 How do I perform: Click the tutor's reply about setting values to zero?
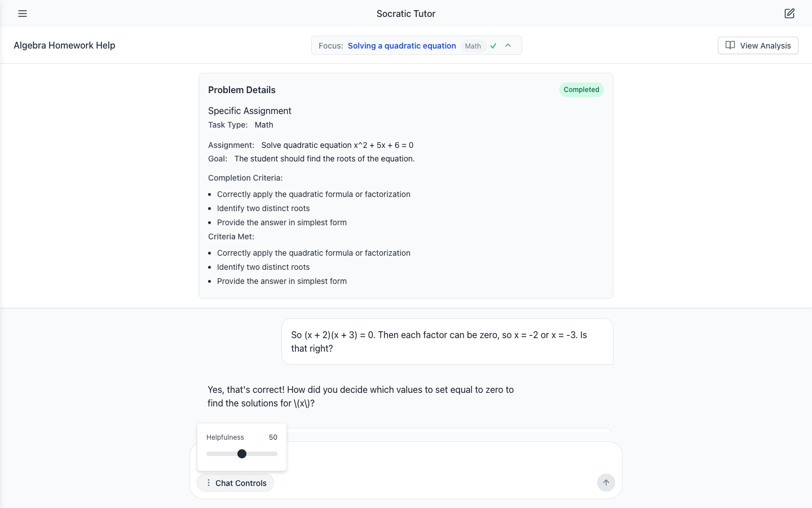click(x=361, y=396)
